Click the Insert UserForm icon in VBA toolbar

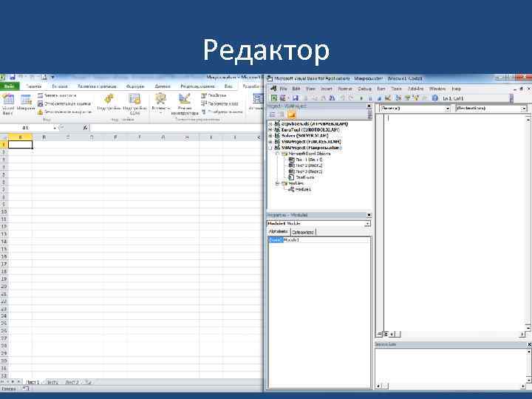(x=282, y=98)
